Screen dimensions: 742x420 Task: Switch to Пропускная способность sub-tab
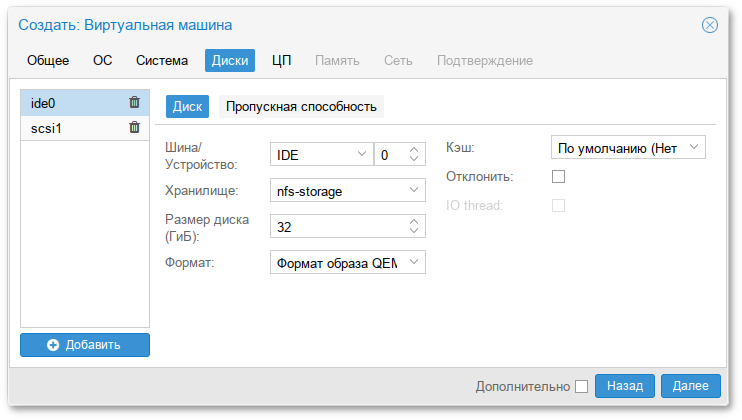301,106
